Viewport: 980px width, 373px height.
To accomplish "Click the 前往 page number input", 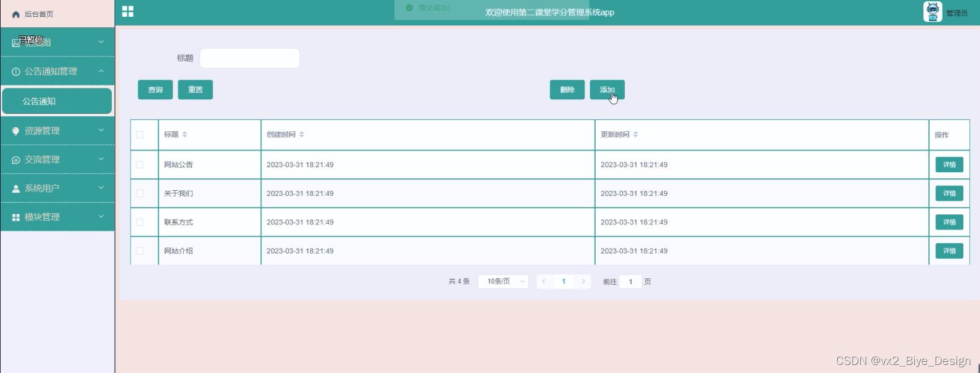I will tap(630, 282).
